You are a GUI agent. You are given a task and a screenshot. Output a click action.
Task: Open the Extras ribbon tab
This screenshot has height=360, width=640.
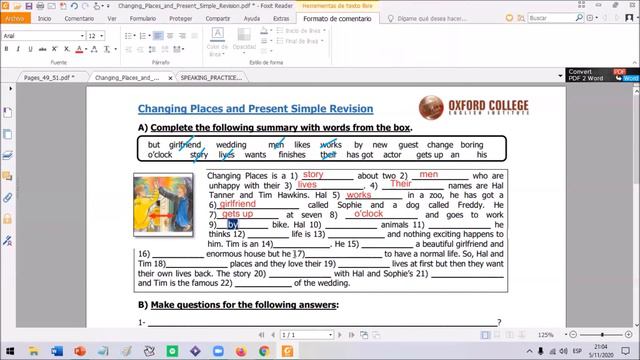pyautogui.click(x=281, y=19)
